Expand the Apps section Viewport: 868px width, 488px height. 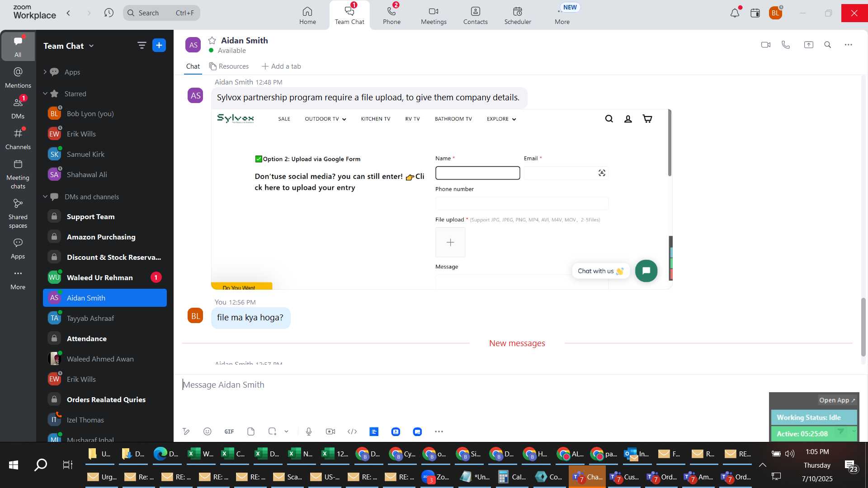pos(45,72)
